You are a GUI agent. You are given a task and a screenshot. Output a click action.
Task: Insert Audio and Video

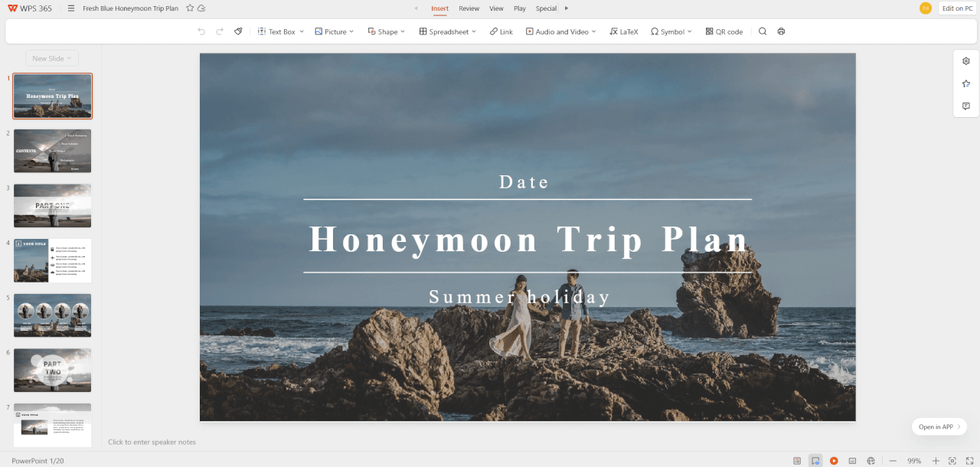point(557,31)
